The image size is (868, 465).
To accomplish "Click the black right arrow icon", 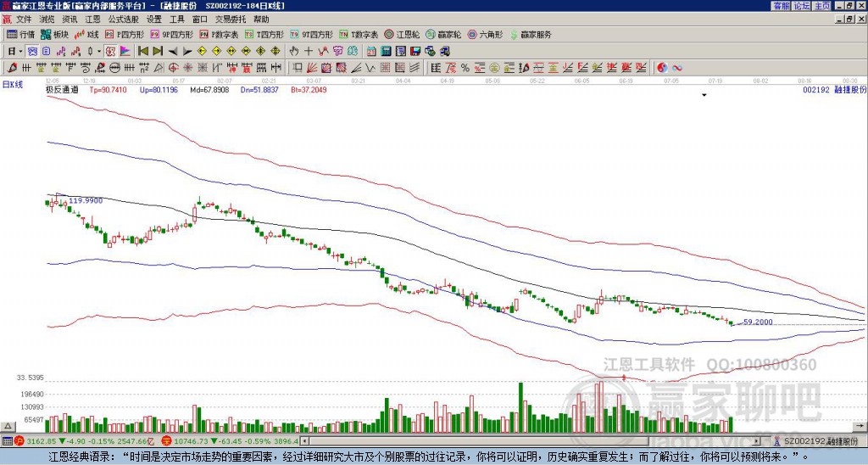I will [x=187, y=52].
